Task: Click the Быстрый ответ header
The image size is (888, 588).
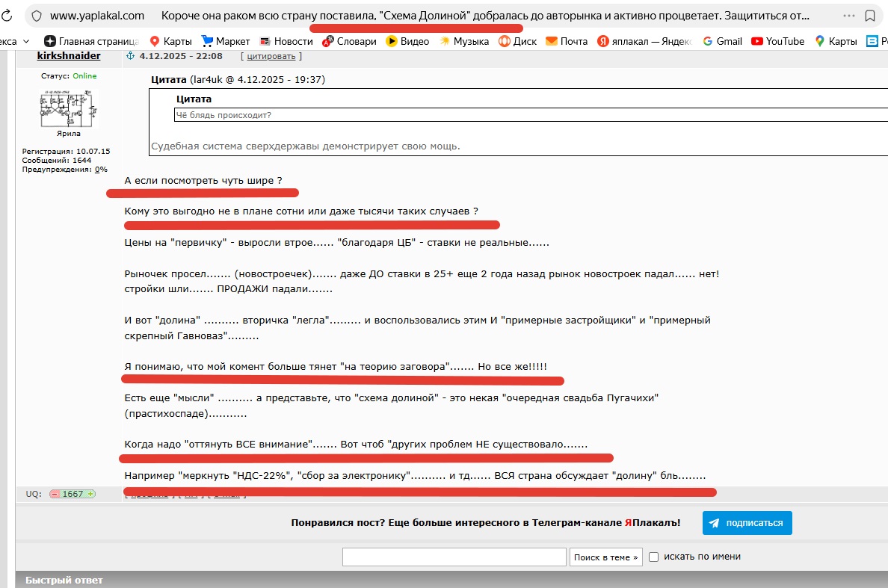Action: (x=64, y=580)
